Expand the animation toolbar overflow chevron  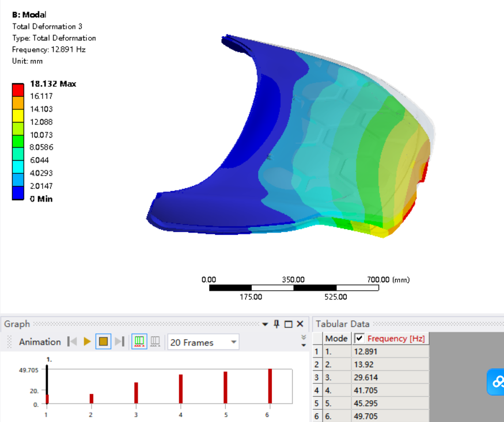point(304,341)
